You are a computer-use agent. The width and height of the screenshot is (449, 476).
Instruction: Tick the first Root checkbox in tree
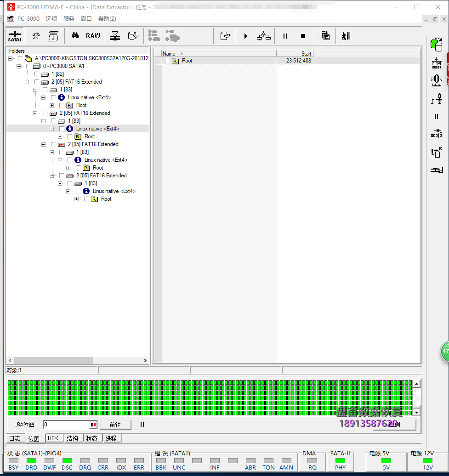pos(62,105)
